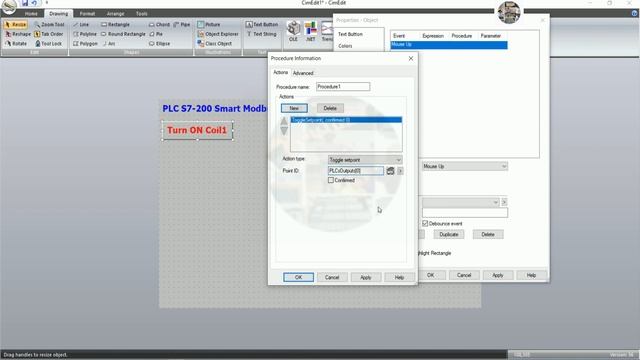Image resolution: width=640 pixels, height=360 pixels.
Task: Select the Pipe shape tool
Action: (x=182, y=24)
